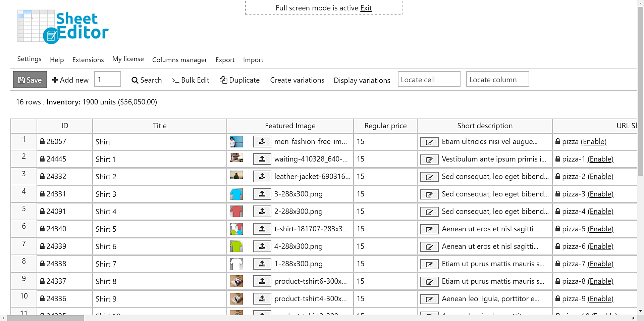Screen dimensions: 644x321
Task: Click the upload icon in the Shirt 8 row
Action: click(262, 281)
